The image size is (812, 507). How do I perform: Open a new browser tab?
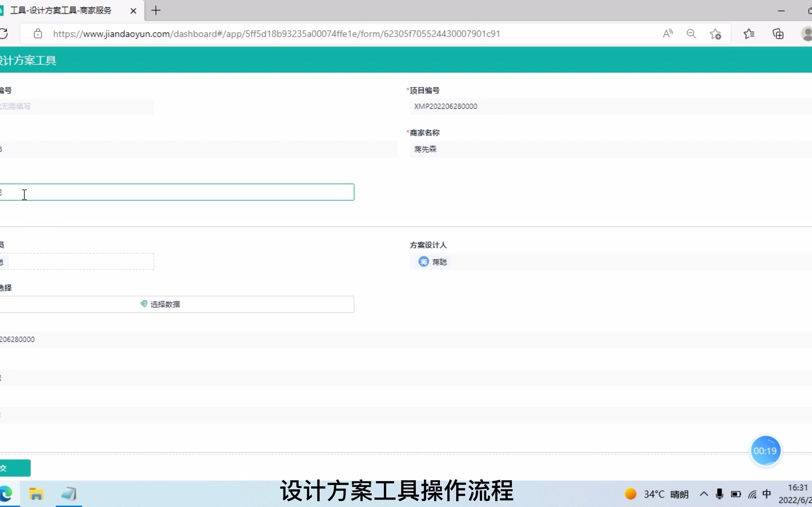[x=156, y=11]
